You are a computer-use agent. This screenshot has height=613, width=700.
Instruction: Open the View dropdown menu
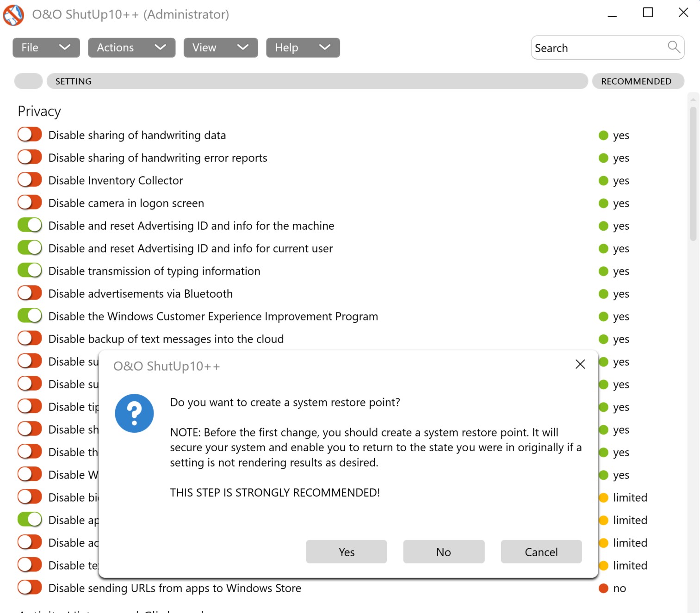coord(220,48)
